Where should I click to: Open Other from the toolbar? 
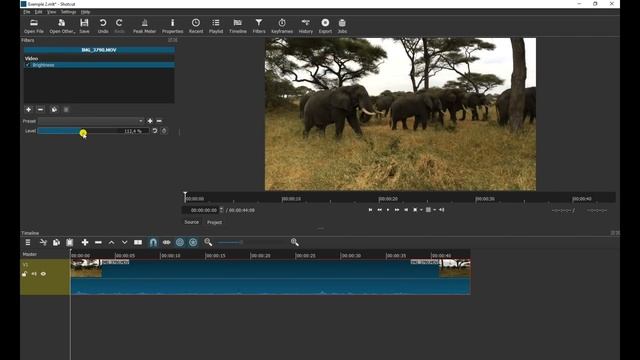click(62, 26)
